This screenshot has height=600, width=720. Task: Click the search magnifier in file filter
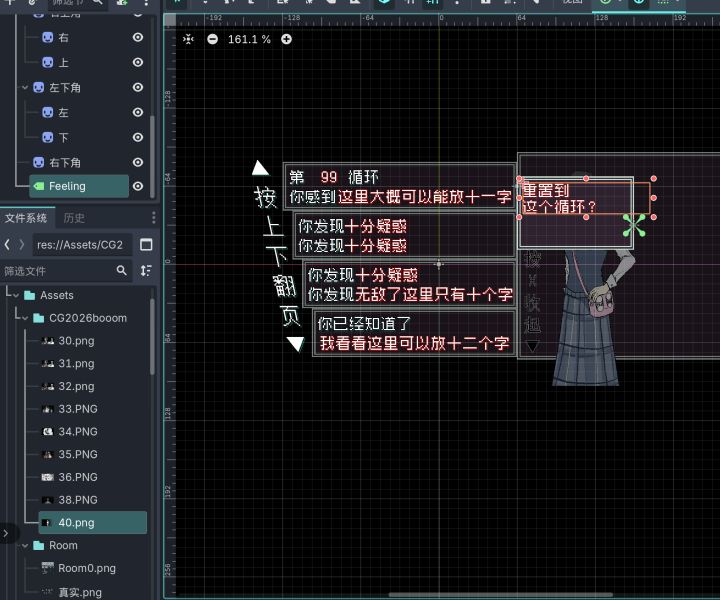(x=121, y=270)
